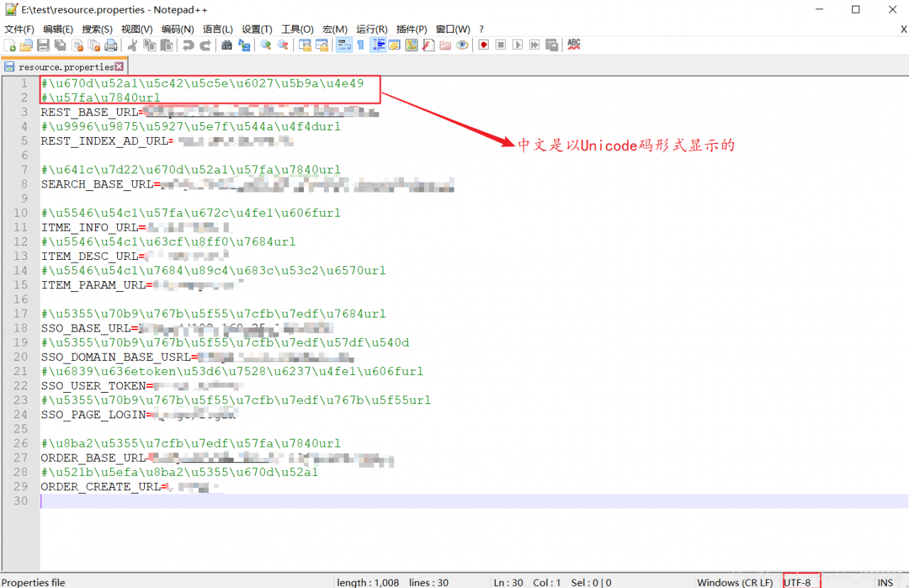Open a file using the Open folder icon
This screenshot has width=909, height=588.
coord(26,45)
